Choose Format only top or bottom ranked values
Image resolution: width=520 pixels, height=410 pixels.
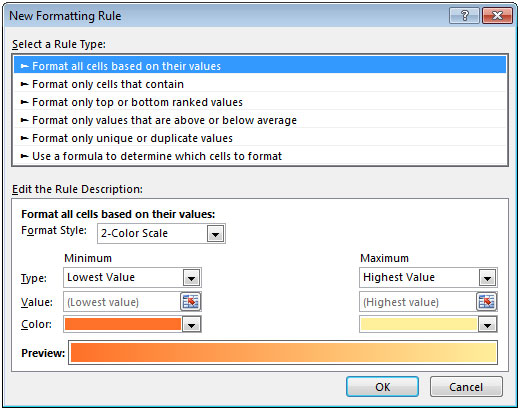point(260,102)
